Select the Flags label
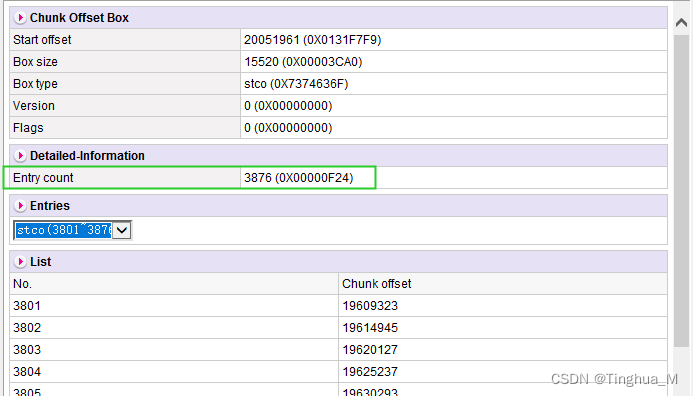This screenshot has width=693, height=396. point(28,128)
